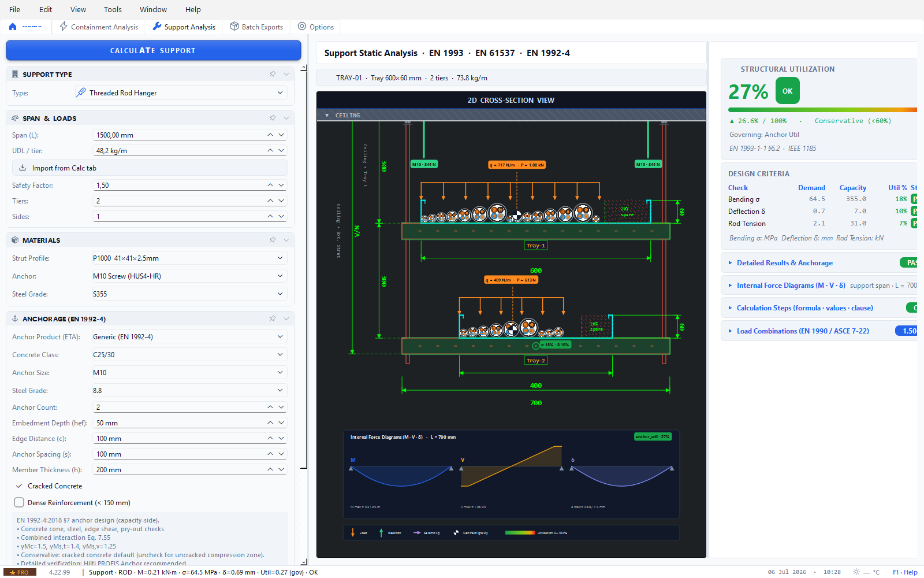Screen dimensions: 924x578
Task: Pin the Support Type section
Action: 273,74
